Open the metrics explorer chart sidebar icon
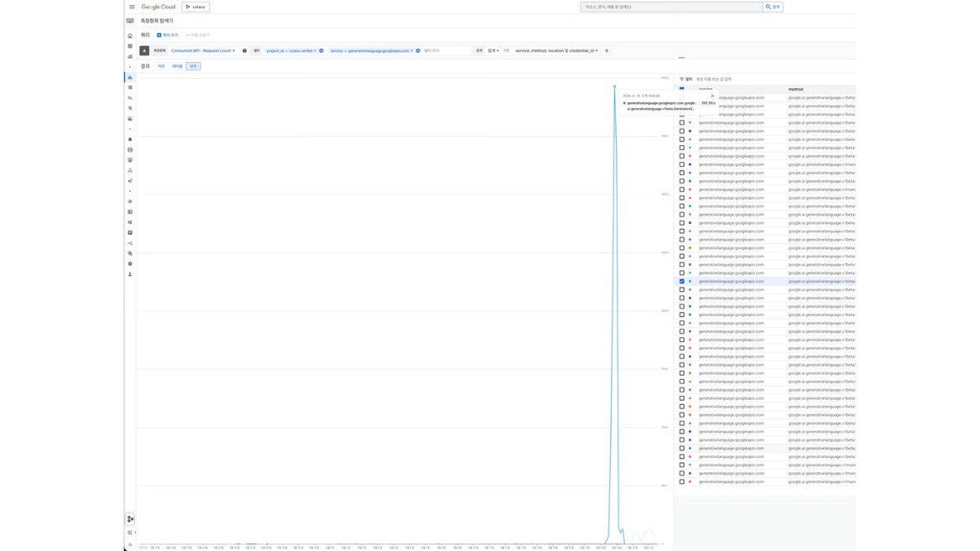Image resolution: width=980 pixels, height=551 pixels. click(x=130, y=77)
